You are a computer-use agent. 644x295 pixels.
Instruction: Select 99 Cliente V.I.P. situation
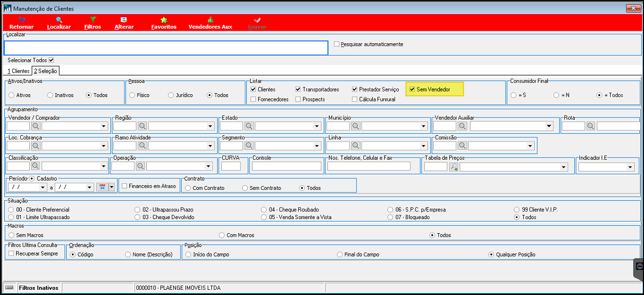517,210
